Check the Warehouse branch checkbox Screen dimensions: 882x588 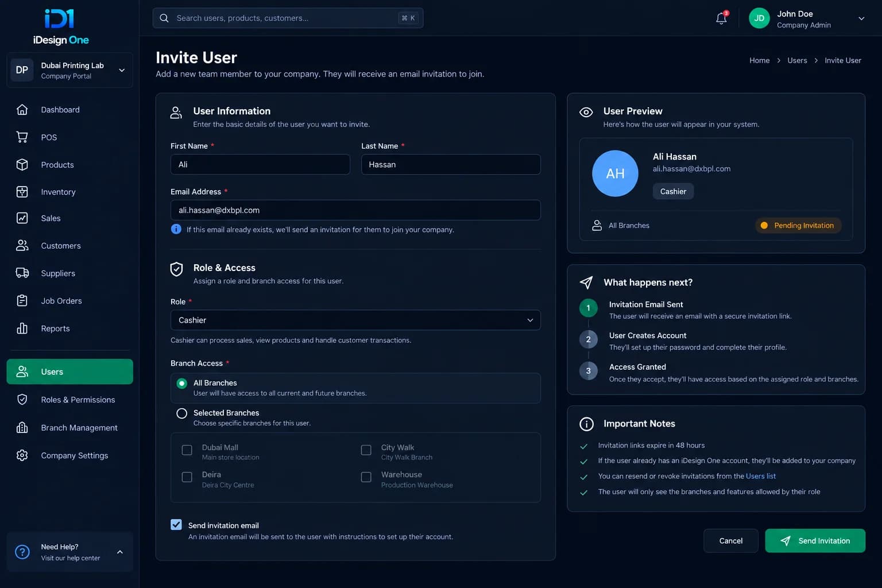tap(366, 477)
